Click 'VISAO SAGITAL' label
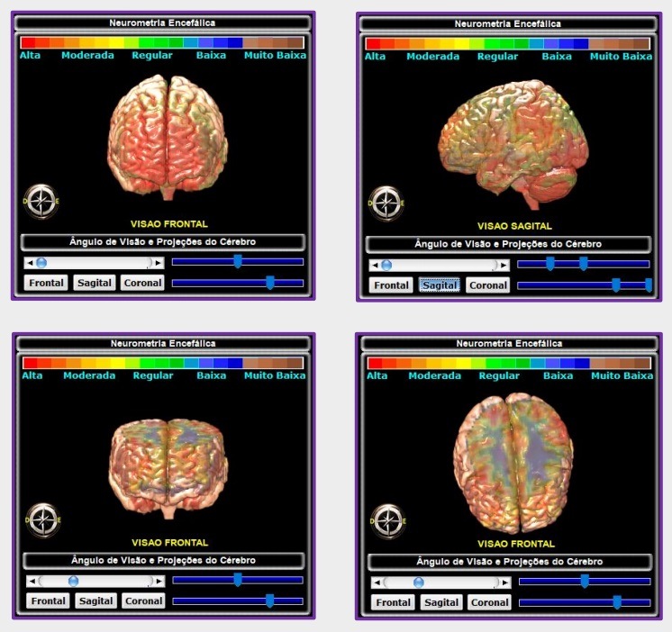 (x=514, y=226)
